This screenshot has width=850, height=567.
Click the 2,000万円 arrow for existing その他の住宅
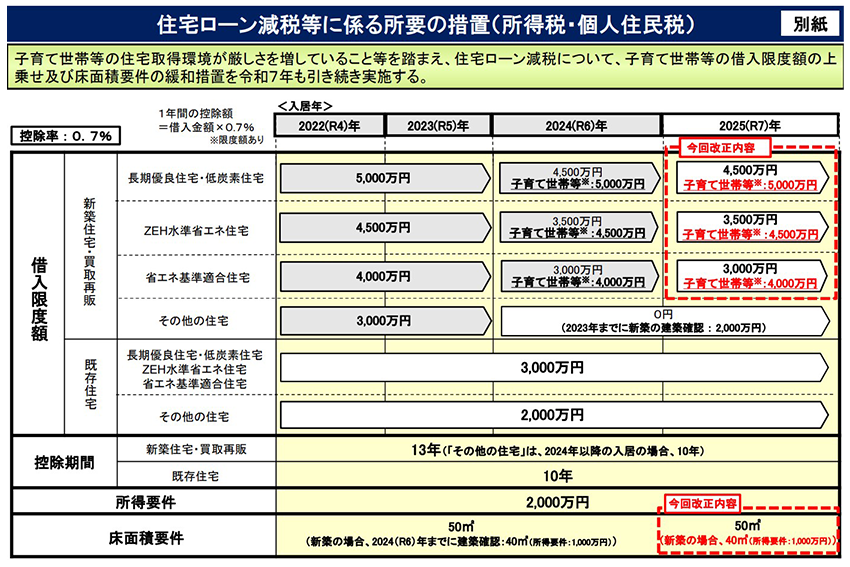tap(553, 414)
